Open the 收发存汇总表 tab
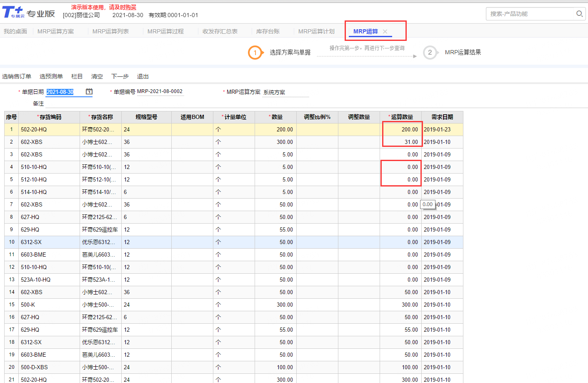Viewport: 588px width, 383px height. click(220, 31)
